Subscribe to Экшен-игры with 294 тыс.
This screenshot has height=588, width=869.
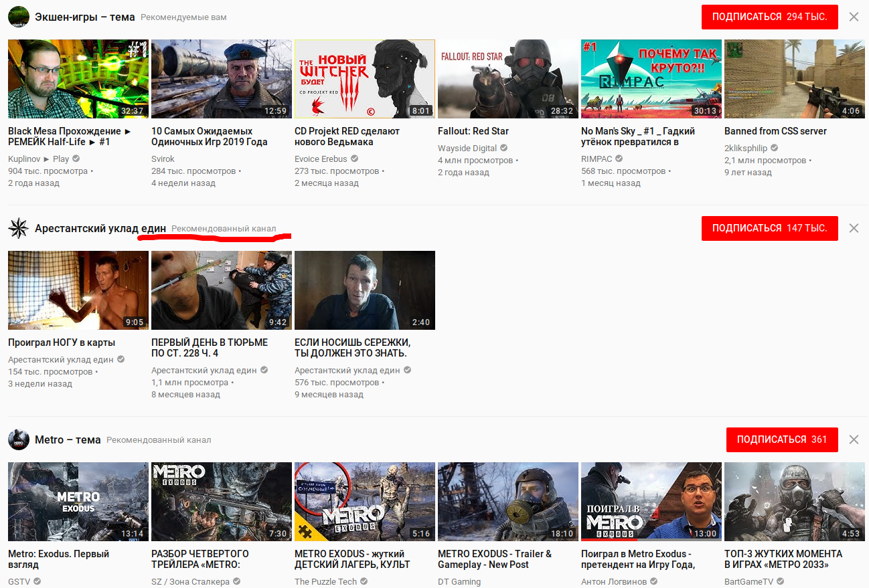(x=770, y=17)
